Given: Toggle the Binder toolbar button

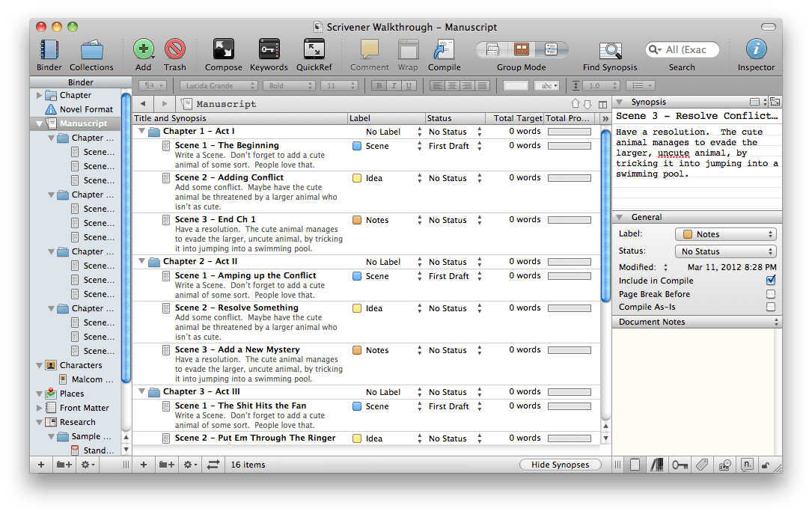Looking at the screenshot, I should 49,50.
